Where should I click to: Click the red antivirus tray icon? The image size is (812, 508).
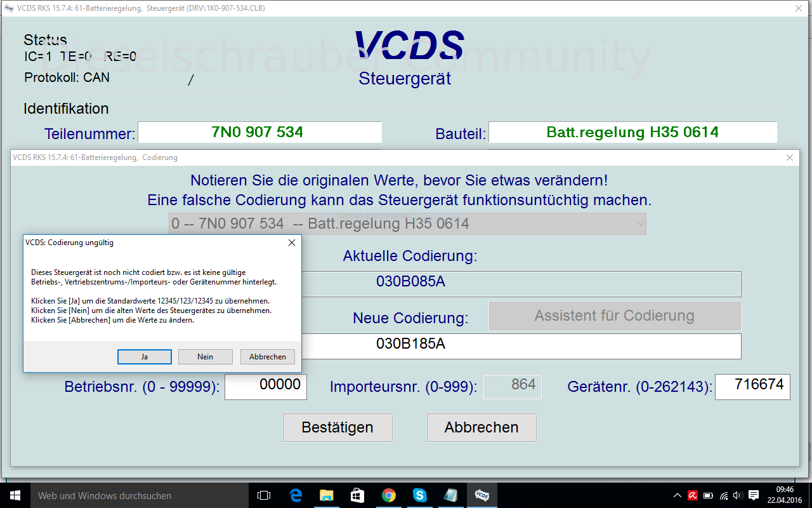693,495
